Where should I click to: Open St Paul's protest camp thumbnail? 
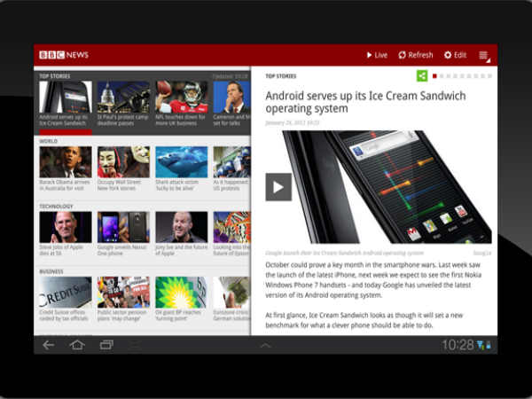click(123, 97)
